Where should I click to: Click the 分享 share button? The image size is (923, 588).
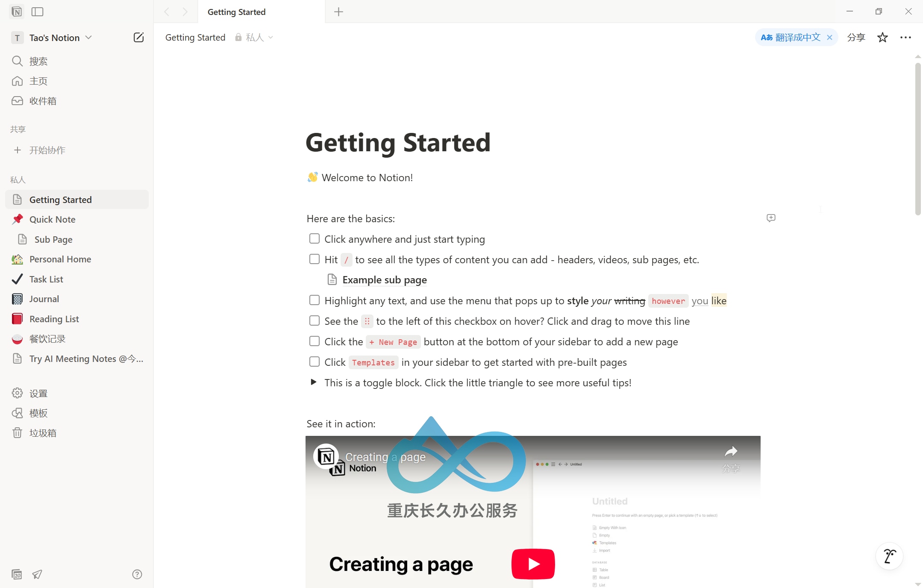856,38
